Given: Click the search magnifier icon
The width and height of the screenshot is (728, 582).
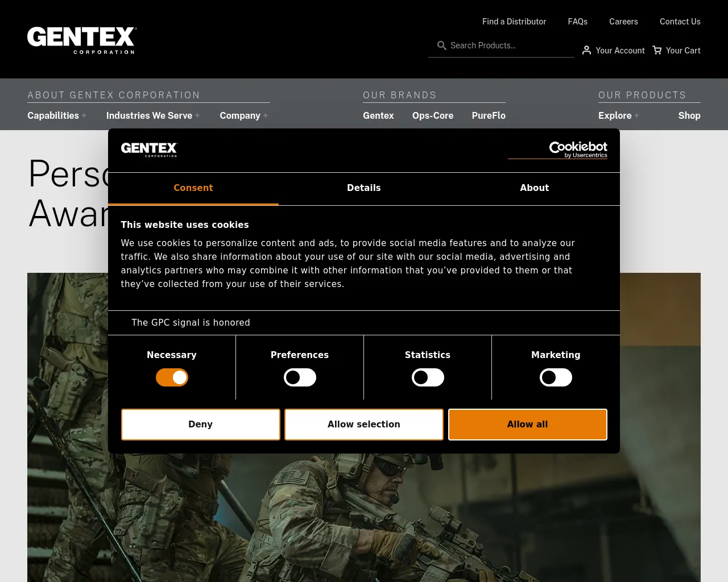Looking at the screenshot, I should [441, 45].
